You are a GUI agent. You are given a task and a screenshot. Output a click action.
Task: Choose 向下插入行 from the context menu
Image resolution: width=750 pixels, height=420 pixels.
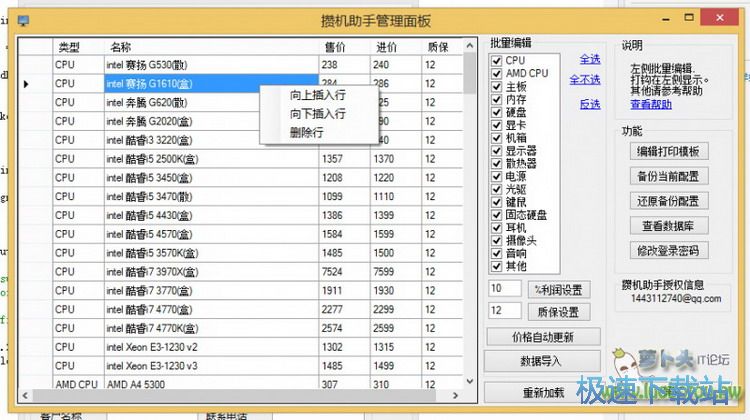[x=318, y=114]
